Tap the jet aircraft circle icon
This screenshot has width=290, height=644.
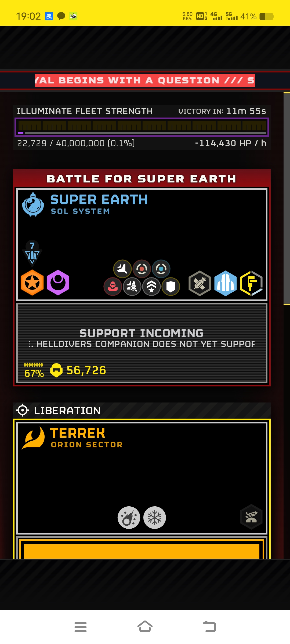(122, 269)
